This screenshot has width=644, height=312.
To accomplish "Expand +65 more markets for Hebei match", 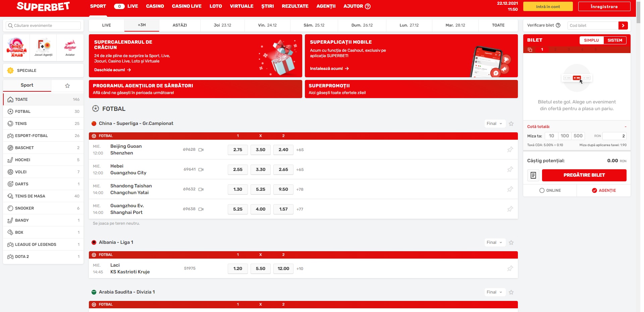I will [x=300, y=170].
